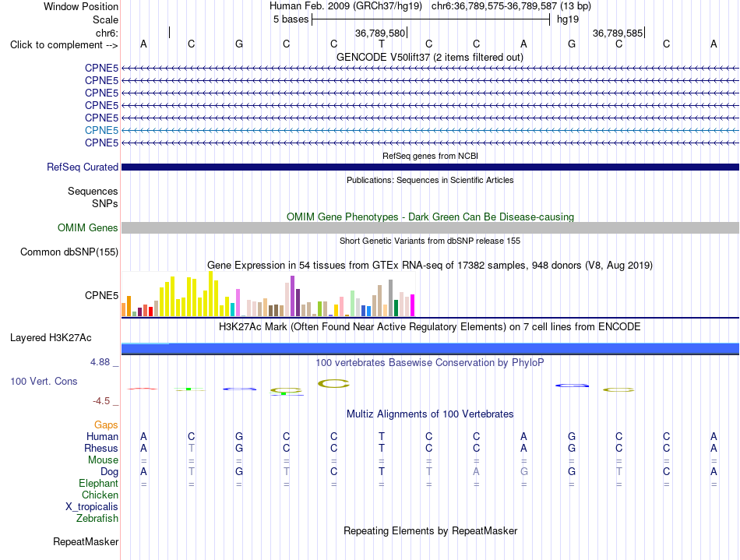740x560 pixels.
Task: Click the large olive C conservation logo
Action: point(333,383)
